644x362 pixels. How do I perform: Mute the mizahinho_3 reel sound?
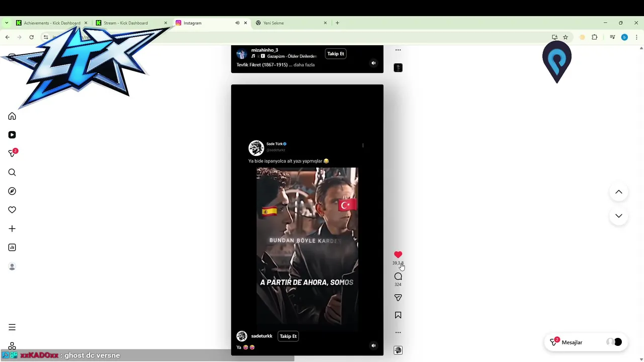click(373, 63)
